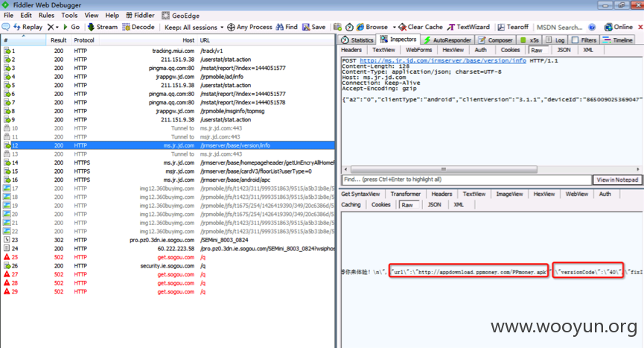Clear Cache from the toolbar

(x=421, y=27)
